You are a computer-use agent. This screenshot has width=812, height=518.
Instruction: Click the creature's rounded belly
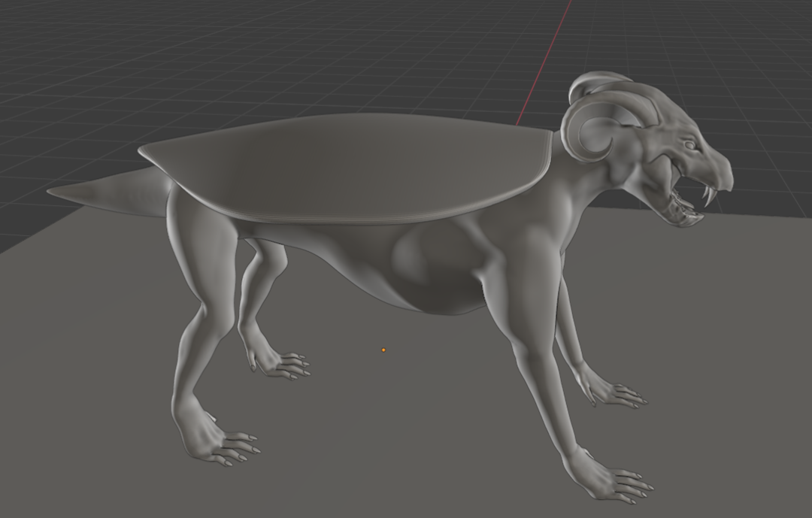(440, 269)
